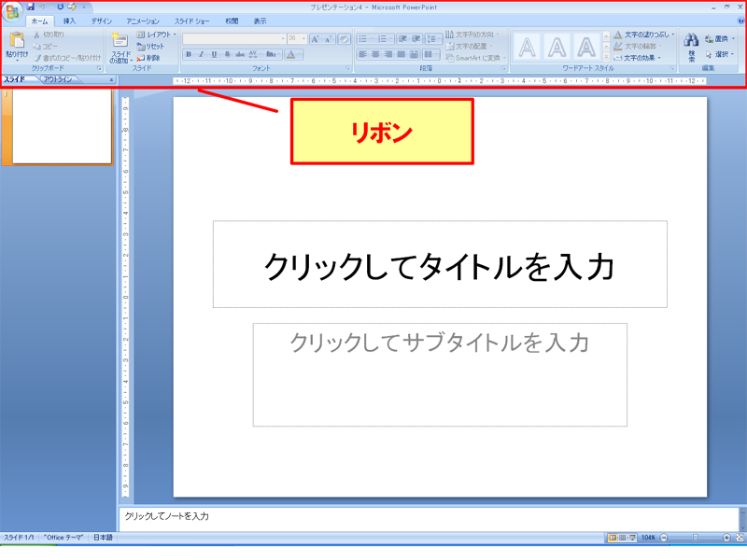Select the second WordArt style A
This screenshot has height=560, width=747.
pyautogui.click(x=557, y=47)
